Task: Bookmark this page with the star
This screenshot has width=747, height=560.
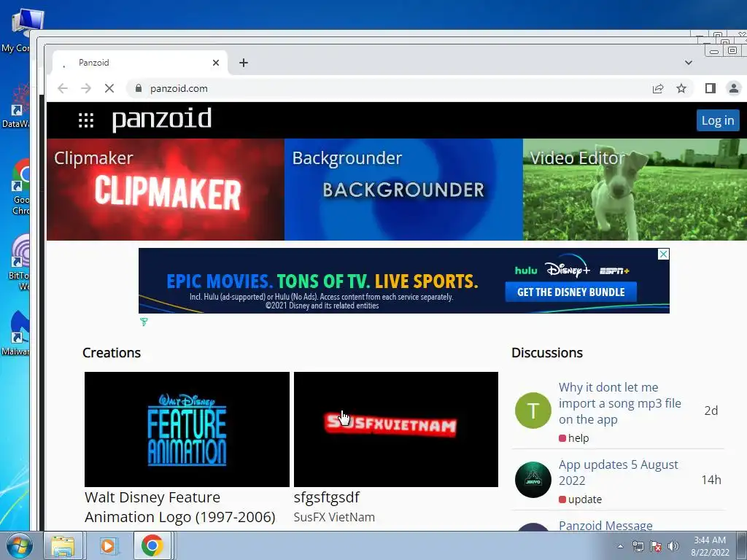Action: (x=681, y=88)
